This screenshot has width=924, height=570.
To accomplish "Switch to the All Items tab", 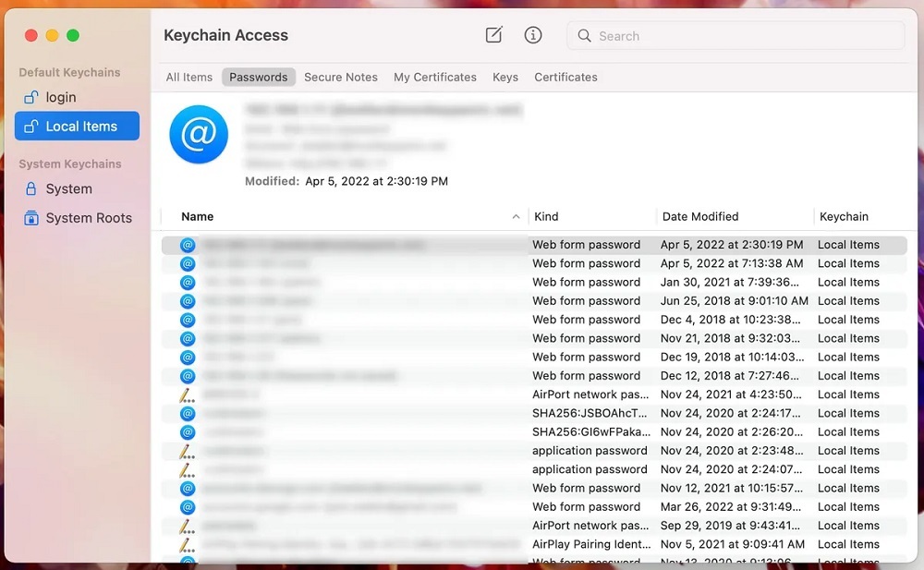I will (x=189, y=78).
